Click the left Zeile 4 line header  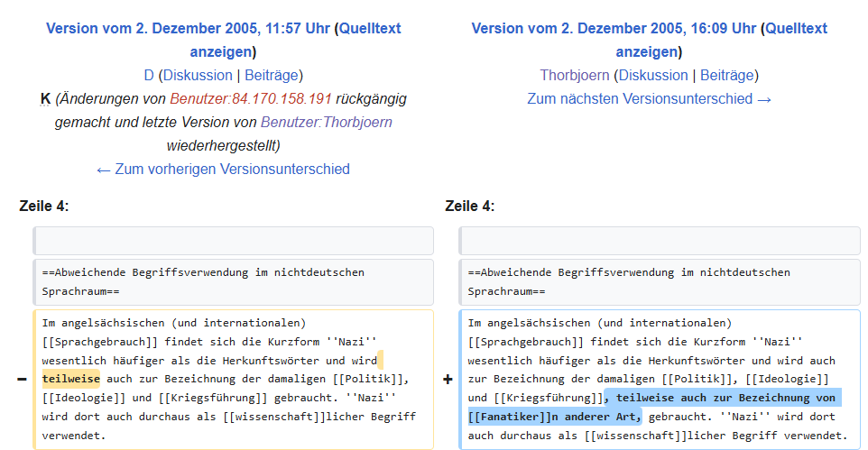pyautogui.click(x=44, y=207)
